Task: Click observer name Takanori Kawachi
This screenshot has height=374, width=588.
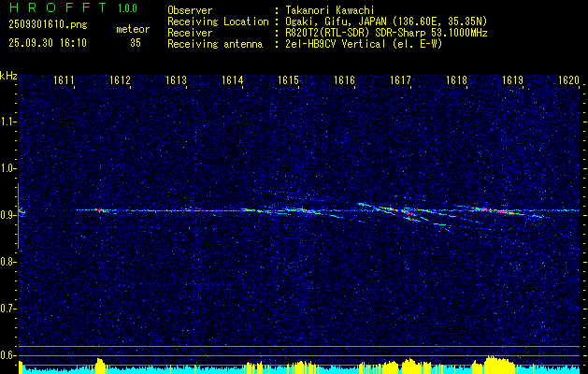Action: click(330, 10)
